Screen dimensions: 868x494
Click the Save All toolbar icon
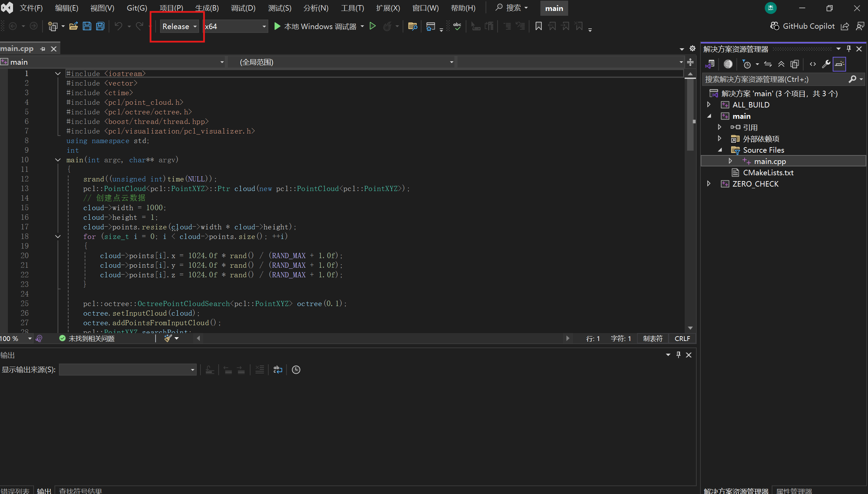[100, 26]
